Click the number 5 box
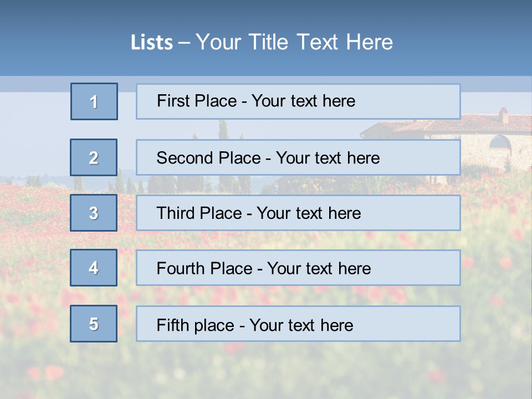 [94, 324]
